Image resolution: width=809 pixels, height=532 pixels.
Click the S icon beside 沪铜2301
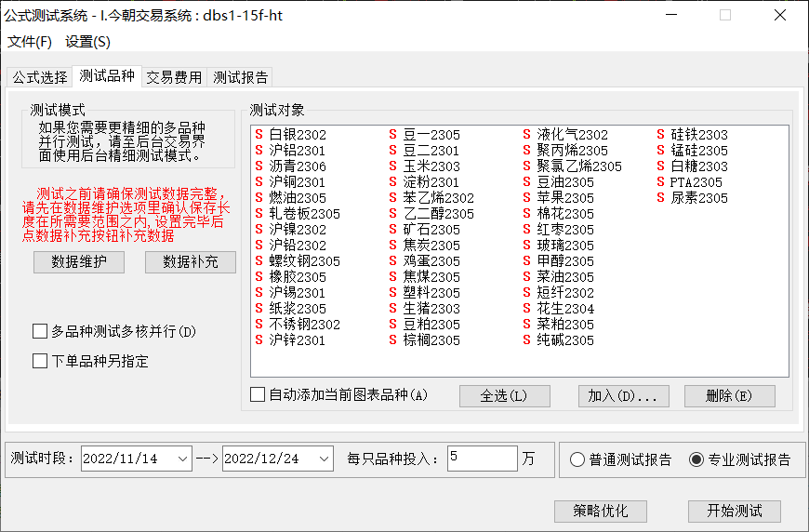click(259, 182)
